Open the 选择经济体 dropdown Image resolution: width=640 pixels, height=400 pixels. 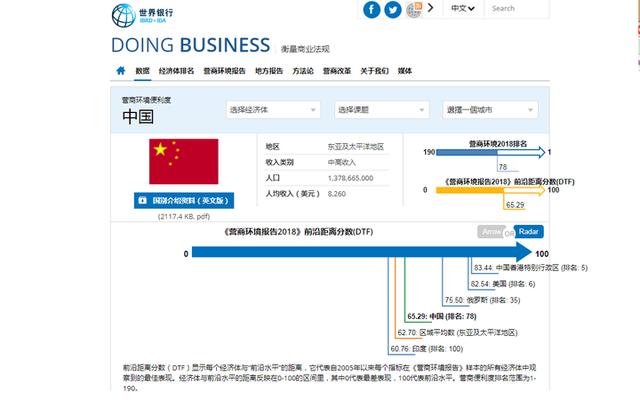point(273,109)
